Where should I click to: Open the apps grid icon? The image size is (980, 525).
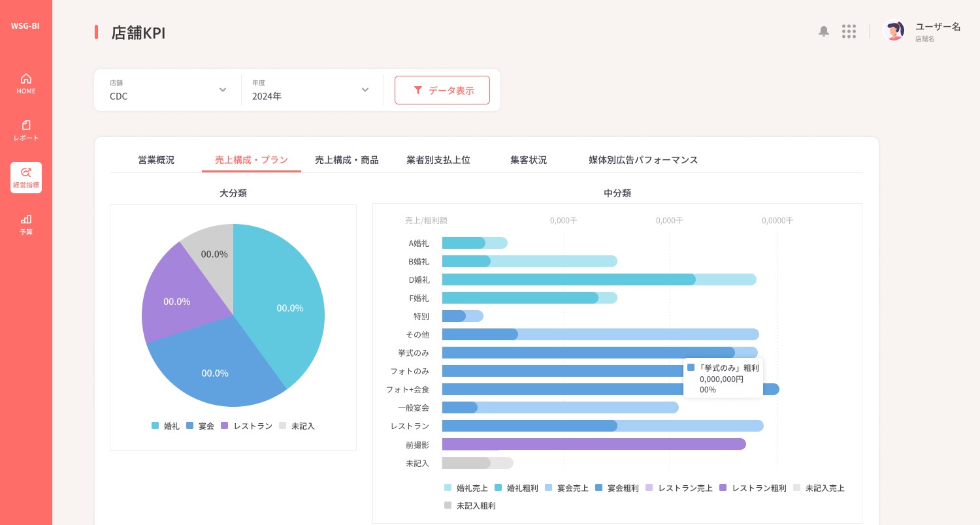tap(849, 31)
